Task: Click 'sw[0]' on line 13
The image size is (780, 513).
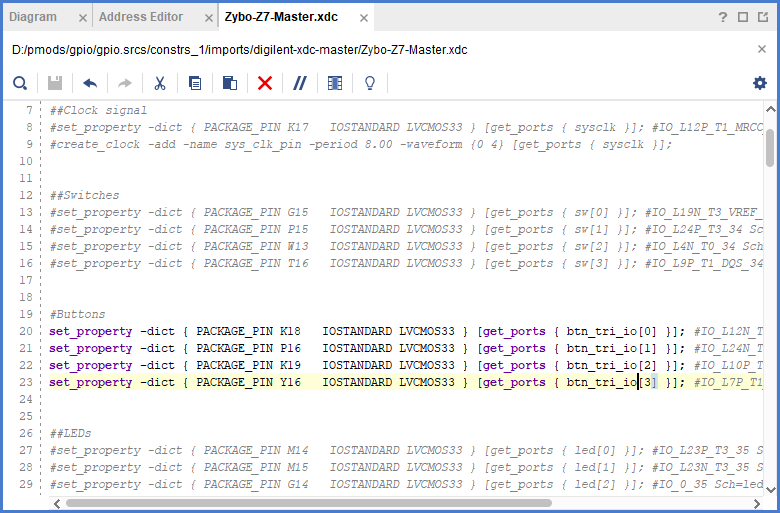Action: (x=591, y=212)
